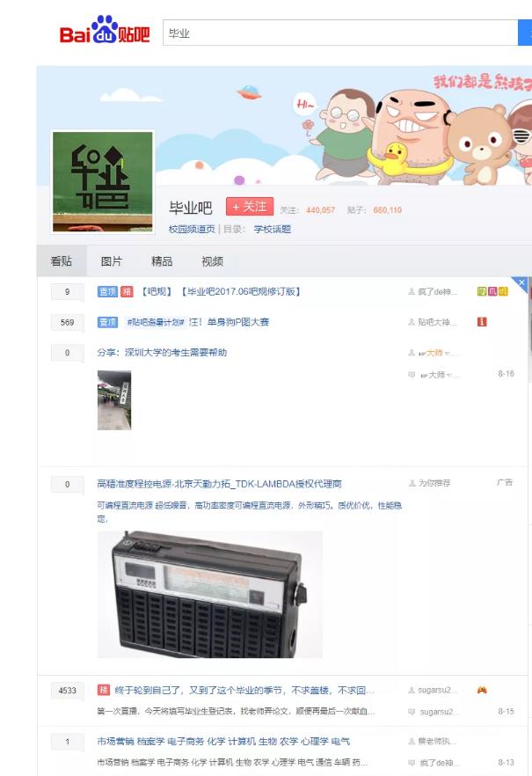Click the 毕业吧 forum avatar image

[x=103, y=181]
